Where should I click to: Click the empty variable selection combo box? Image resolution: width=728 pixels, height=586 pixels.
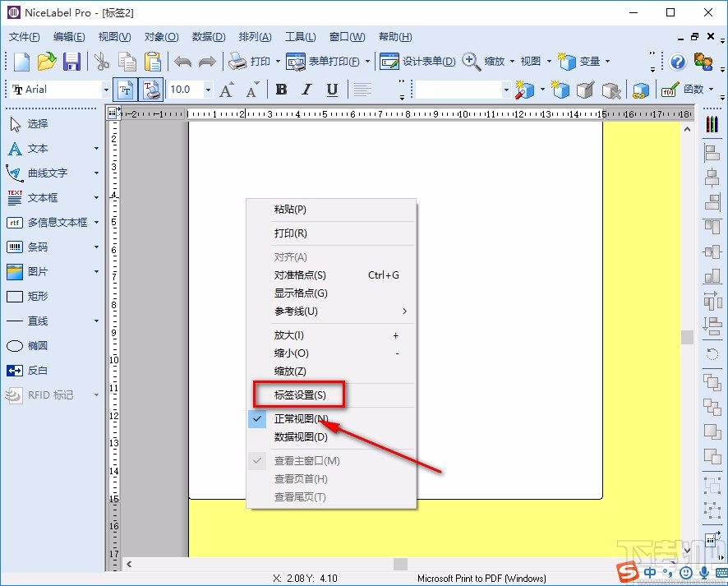click(463, 90)
